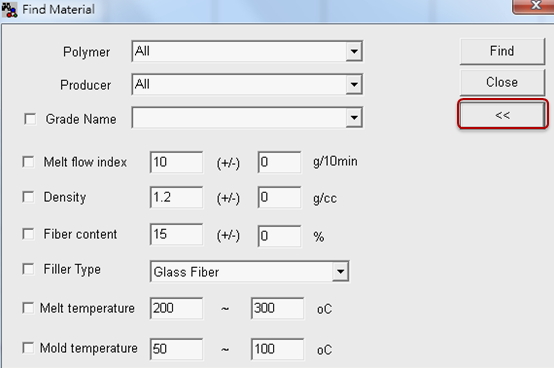554x368 pixels.
Task: Check the Density filter checkbox
Action: (x=28, y=197)
